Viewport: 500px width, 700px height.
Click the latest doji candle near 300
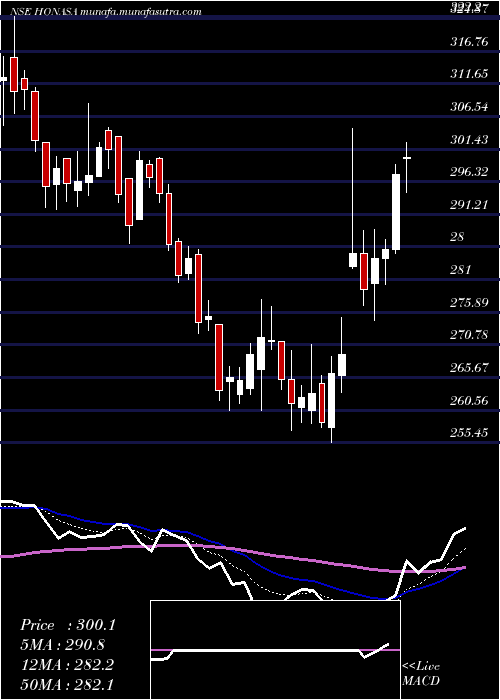point(406,158)
